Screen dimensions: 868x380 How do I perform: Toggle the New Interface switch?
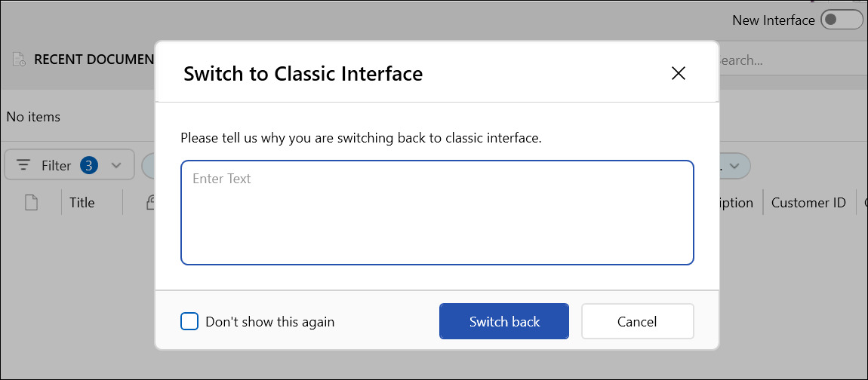tap(841, 20)
